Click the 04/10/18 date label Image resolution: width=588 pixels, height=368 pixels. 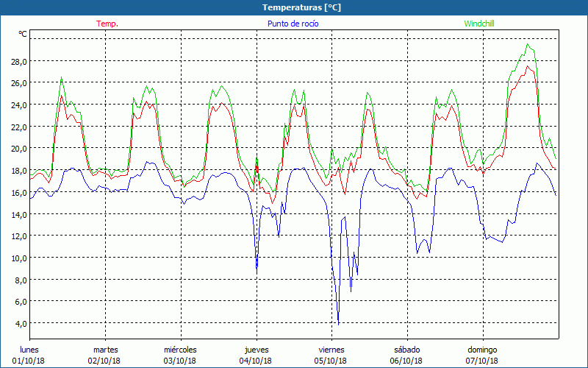click(x=255, y=361)
